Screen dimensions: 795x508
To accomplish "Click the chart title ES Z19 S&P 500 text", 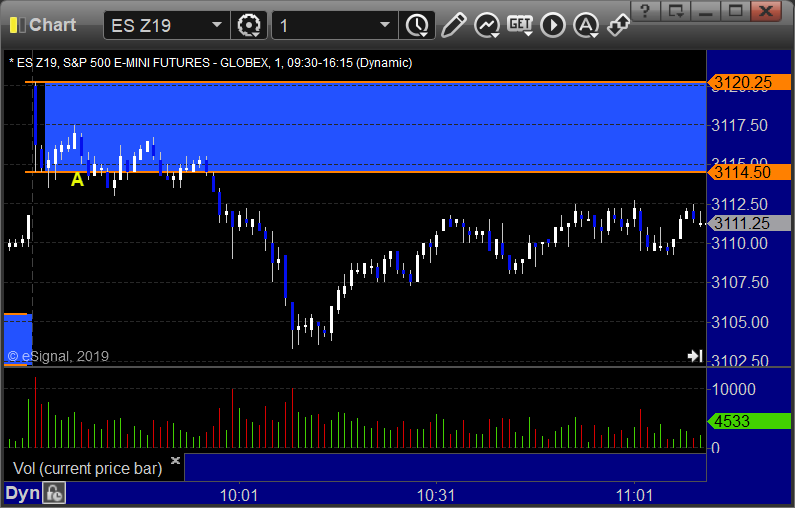I will (x=211, y=63).
